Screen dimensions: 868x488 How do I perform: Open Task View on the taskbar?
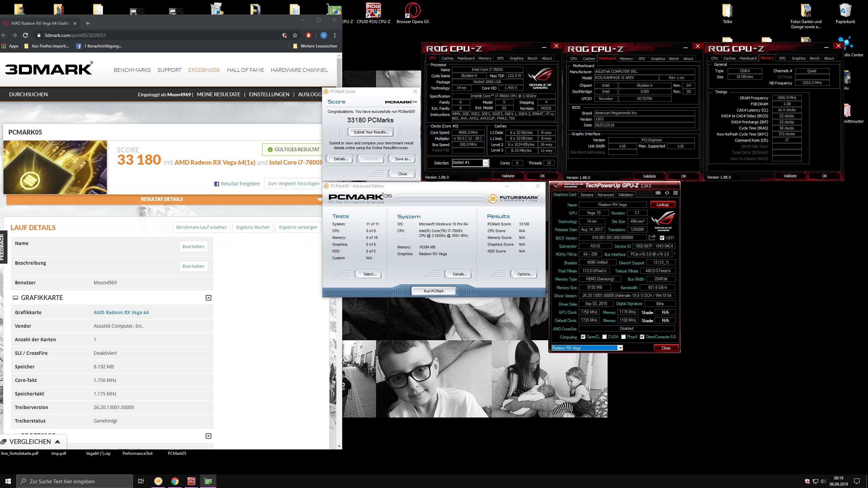pos(141,481)
